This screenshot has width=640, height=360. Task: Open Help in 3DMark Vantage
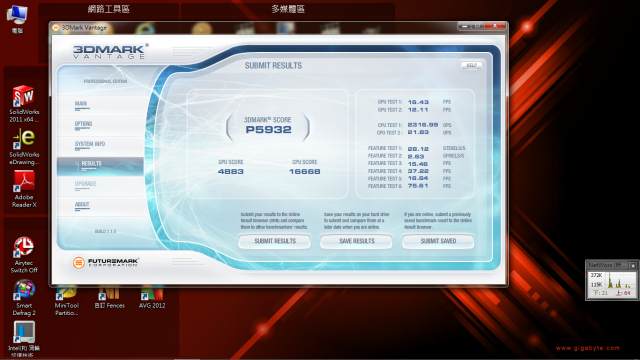click(x=471, y=65)
